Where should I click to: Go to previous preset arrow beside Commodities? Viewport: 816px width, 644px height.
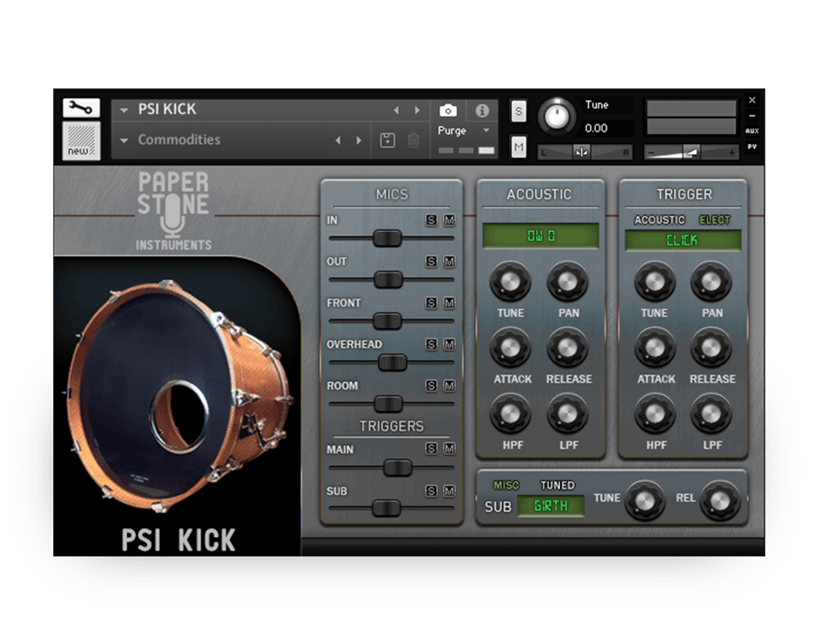coord(338,140)
